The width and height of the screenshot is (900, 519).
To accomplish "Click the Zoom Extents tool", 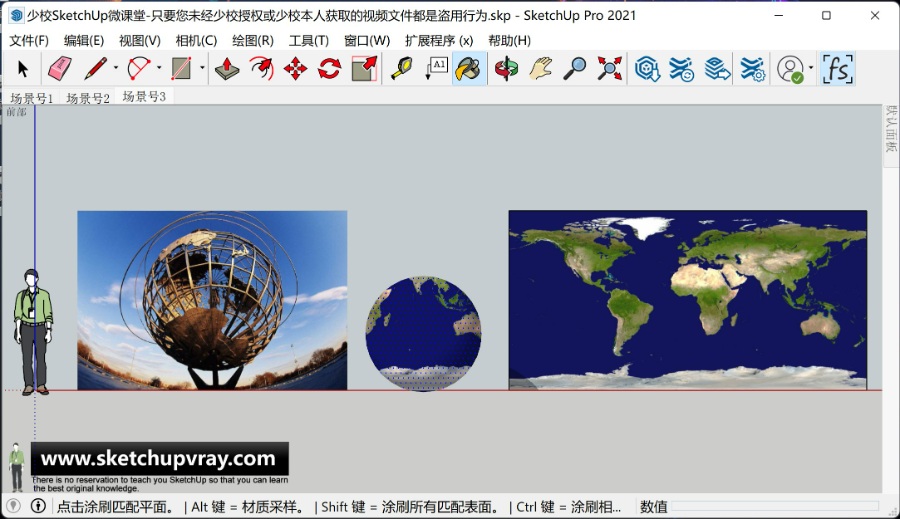I will [x=610, y=69].
